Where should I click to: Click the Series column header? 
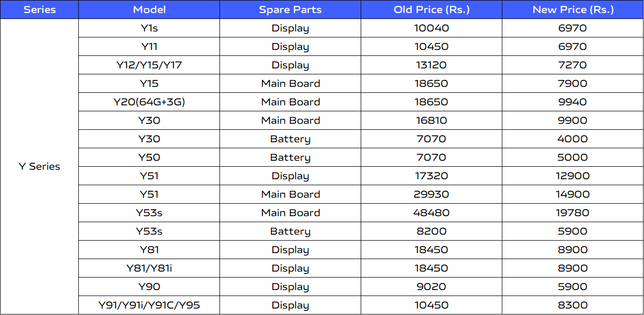click(x=39, y=9)
